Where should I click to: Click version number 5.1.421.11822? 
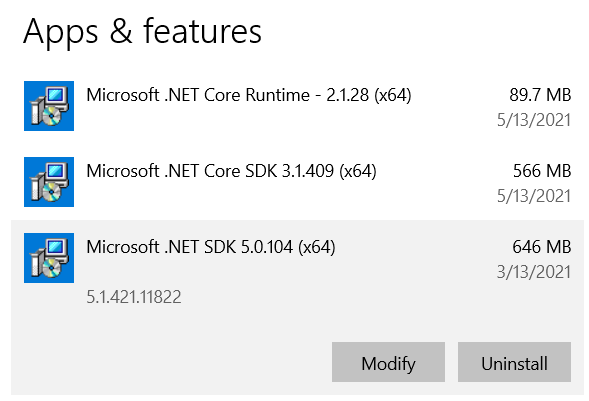point(134,297)
